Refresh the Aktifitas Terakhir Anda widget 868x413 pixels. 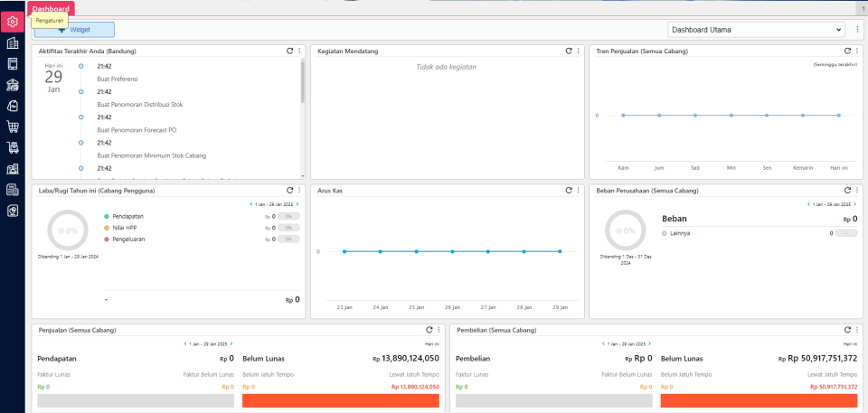click(289, 51)
